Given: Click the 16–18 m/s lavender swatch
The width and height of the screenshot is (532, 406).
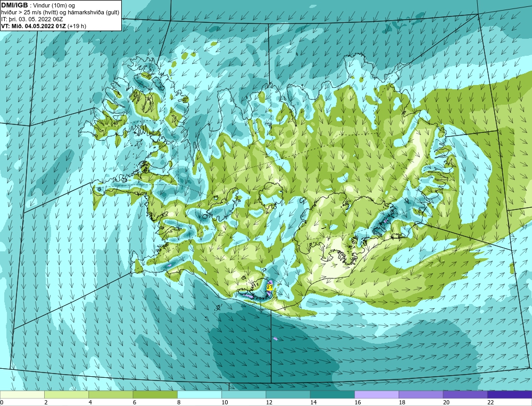Looking at the screenshot, I should 377,394.
